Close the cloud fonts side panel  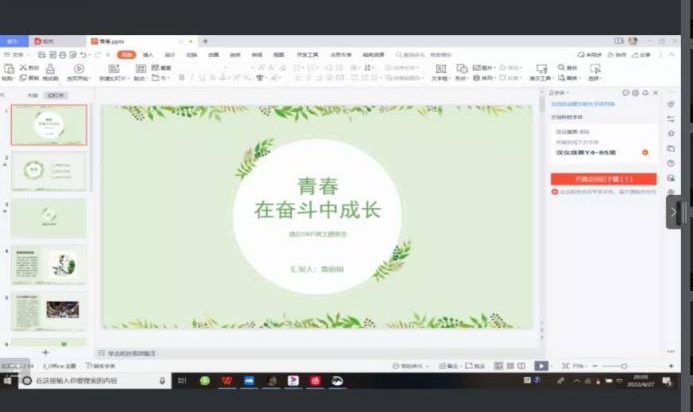[655, 92]
